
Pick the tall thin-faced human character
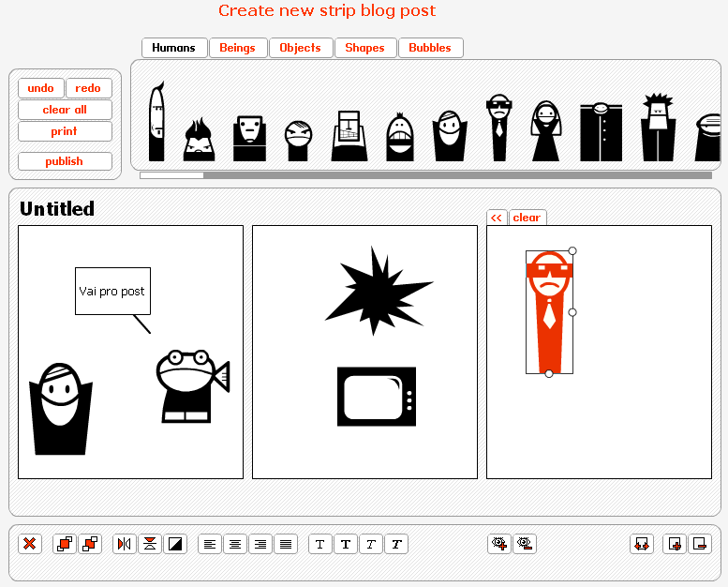(x=156, y=122)
